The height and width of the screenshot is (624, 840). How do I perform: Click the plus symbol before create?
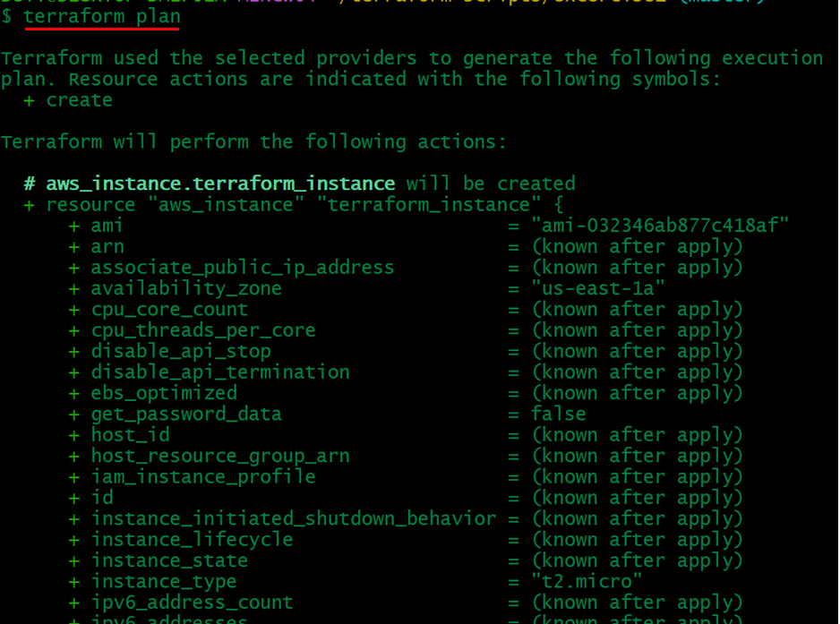pos(29,100)
